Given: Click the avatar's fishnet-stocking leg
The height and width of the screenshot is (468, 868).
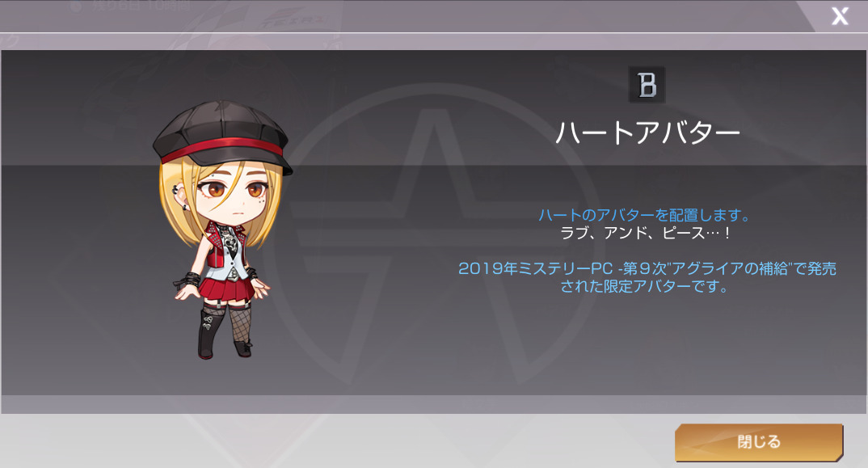Looking at the screenshot, I should [241, 328].
